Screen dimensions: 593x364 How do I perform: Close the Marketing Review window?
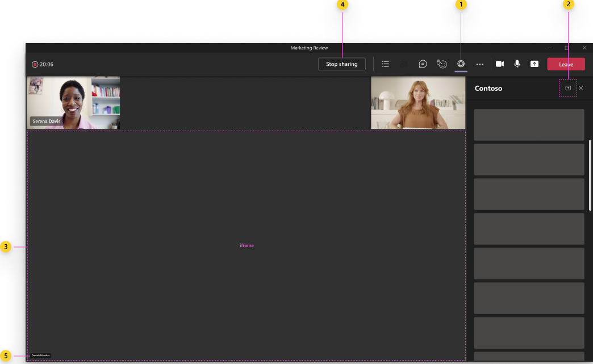coord(584,48)
